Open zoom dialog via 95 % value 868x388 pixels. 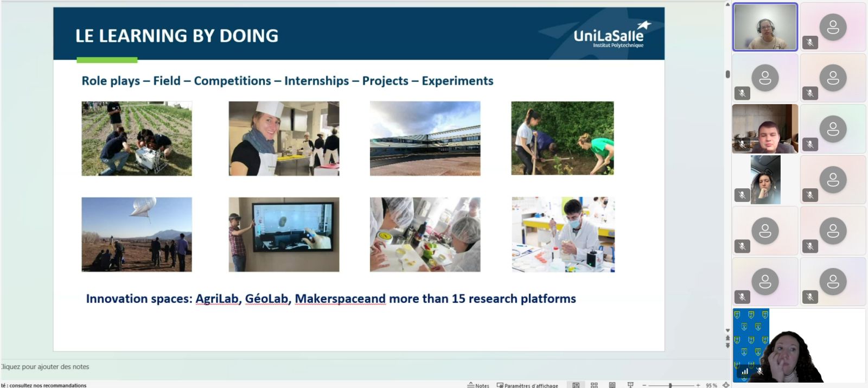point(711,385)
